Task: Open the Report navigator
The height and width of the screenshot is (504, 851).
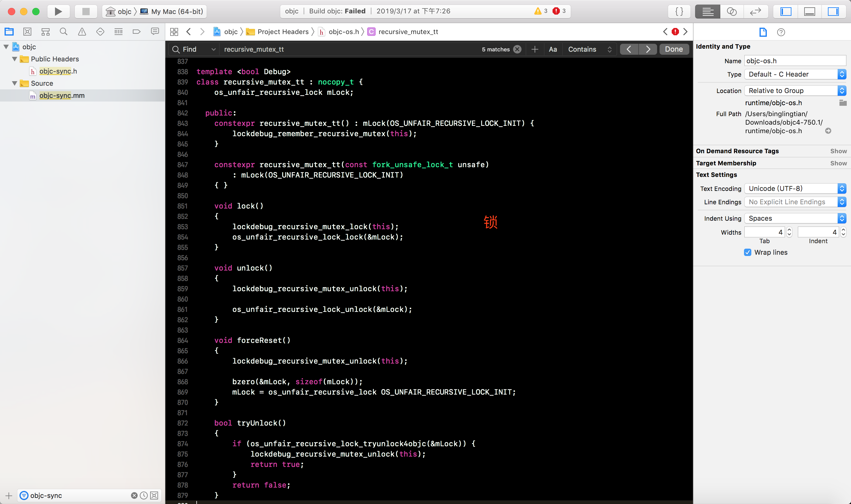Action: [x=155, y=32]
